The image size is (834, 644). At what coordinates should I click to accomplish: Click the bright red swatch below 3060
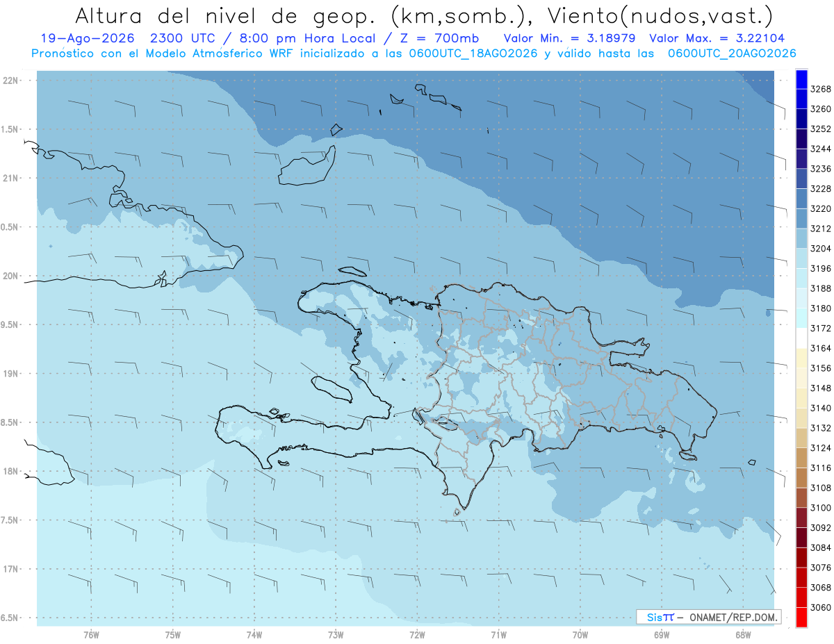(801, 617)
